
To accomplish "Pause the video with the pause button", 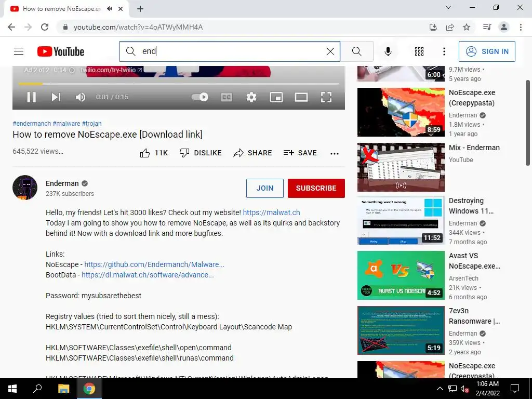I will pyautogui.click(x=32, y=97).
